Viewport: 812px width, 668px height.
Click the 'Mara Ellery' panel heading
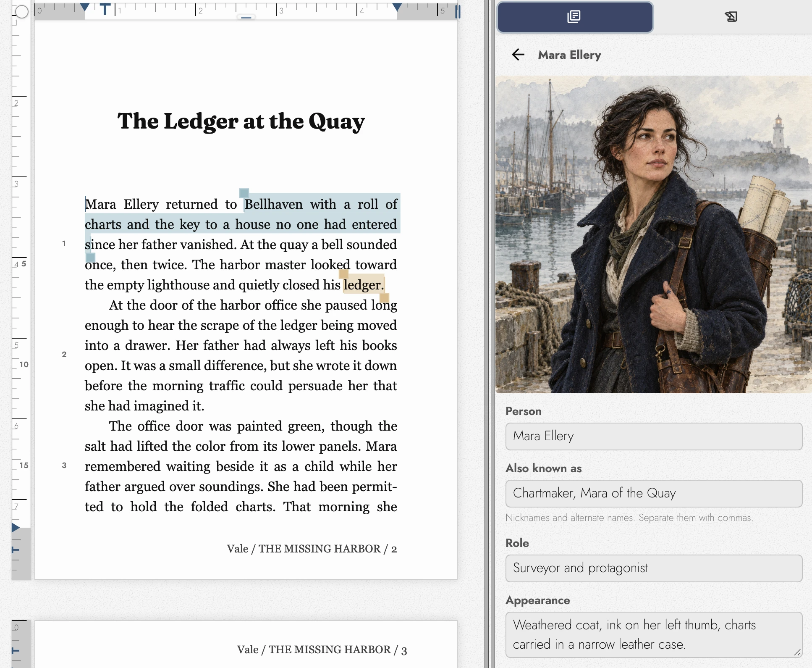569,55
